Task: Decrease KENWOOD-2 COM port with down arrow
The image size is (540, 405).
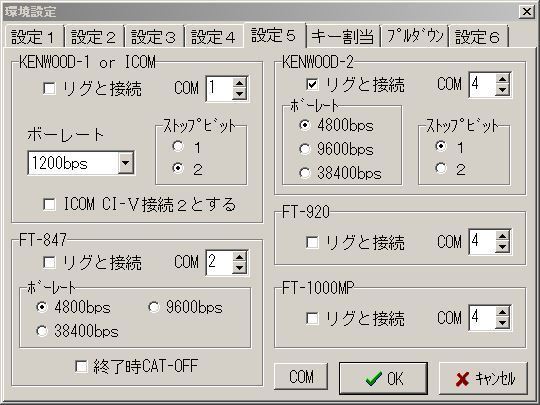Action: coord(502,90)
